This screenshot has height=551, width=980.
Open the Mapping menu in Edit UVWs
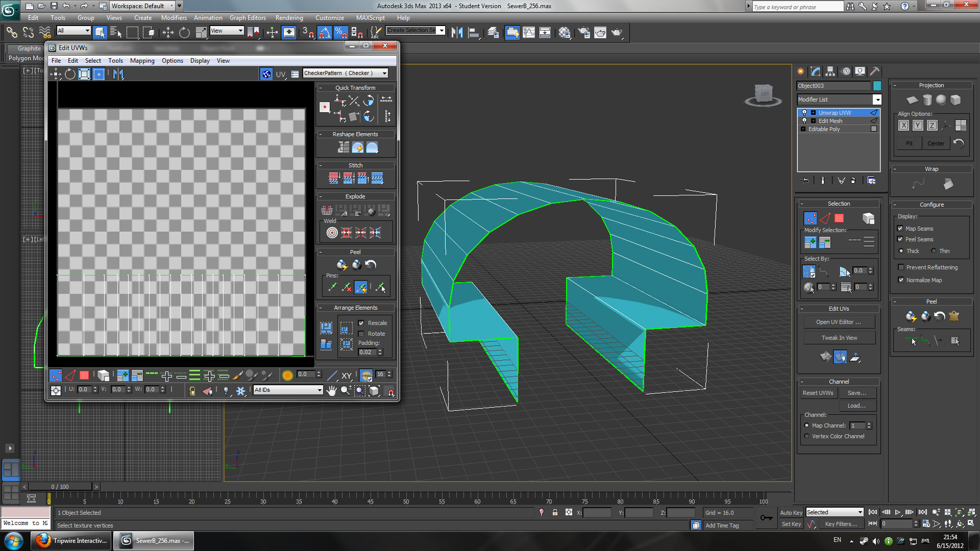pyautogui.click(x=142, y=61)
